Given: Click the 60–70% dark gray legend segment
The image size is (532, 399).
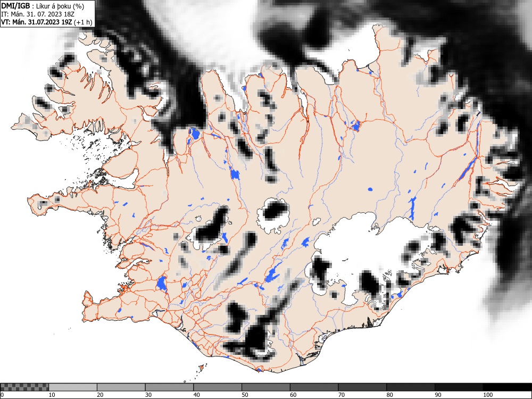Looking at the screenshot, I should [x=314, y=387].
